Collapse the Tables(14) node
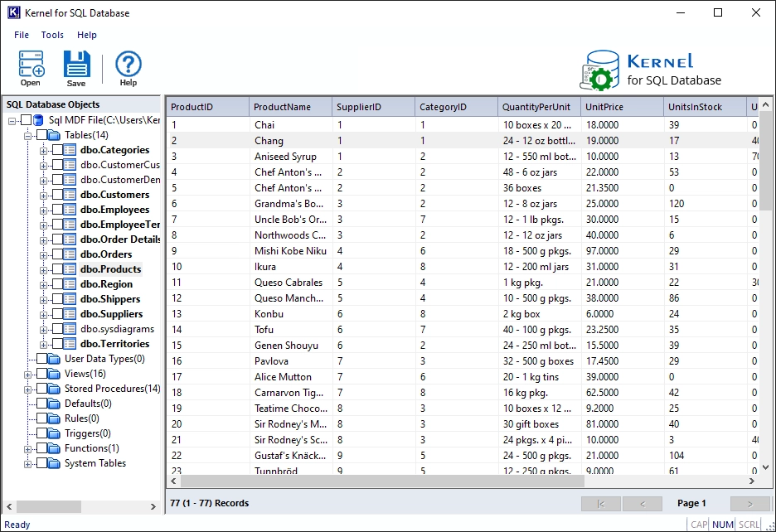776x532 pixels. tap(27, 136)
